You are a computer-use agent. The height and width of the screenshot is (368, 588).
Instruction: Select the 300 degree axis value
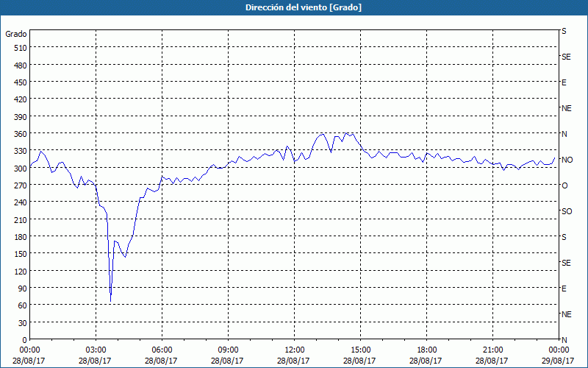pos(21,169)
